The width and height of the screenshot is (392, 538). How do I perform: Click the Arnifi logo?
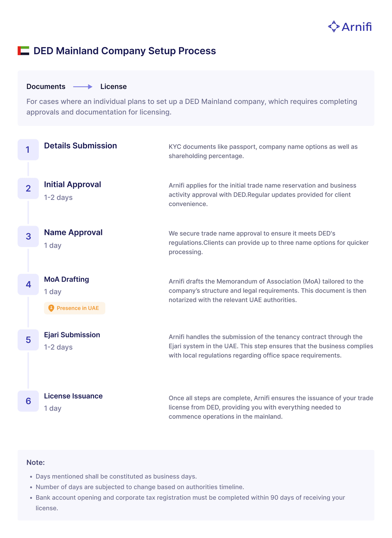click(x=350, y=26)
